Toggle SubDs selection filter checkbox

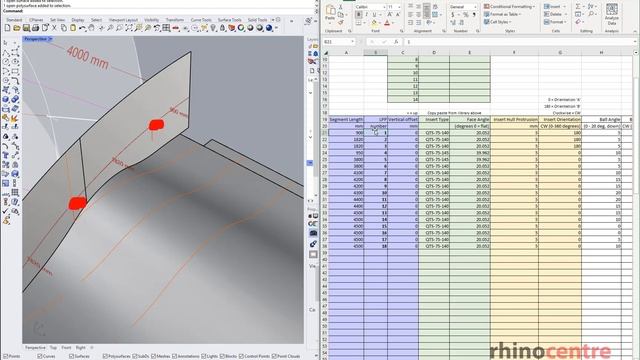[x=135, y=356]
